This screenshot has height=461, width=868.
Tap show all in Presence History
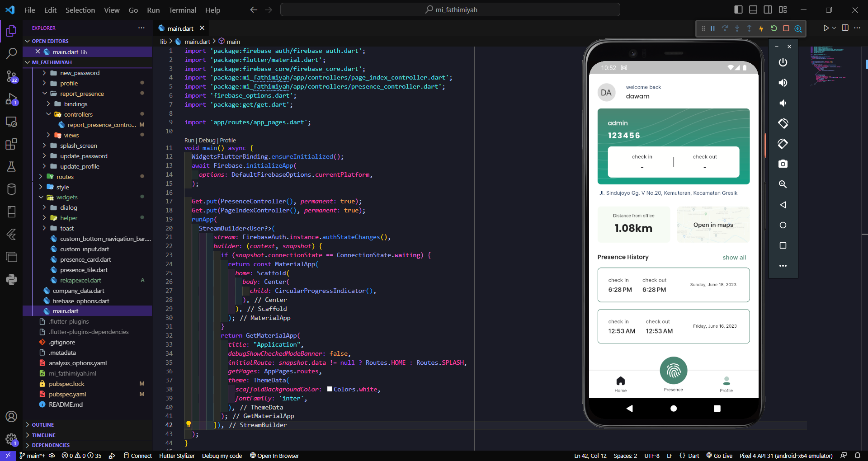pos(734,258)
